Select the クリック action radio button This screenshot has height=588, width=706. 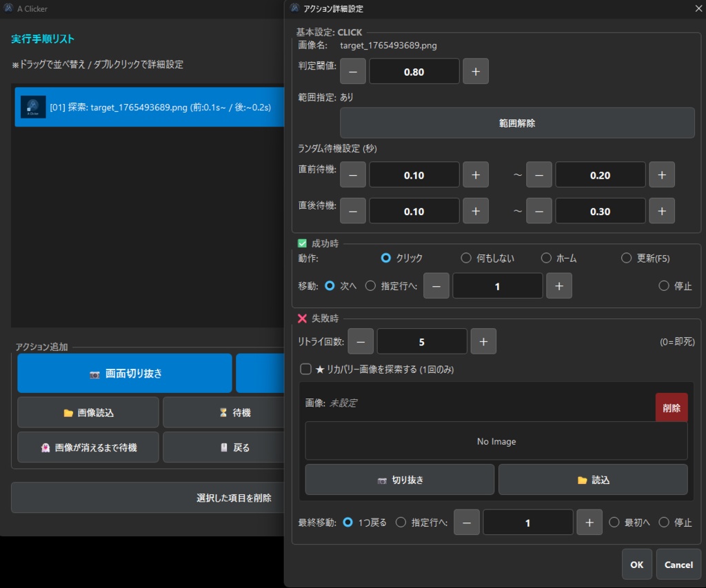(x=386, y=258)
